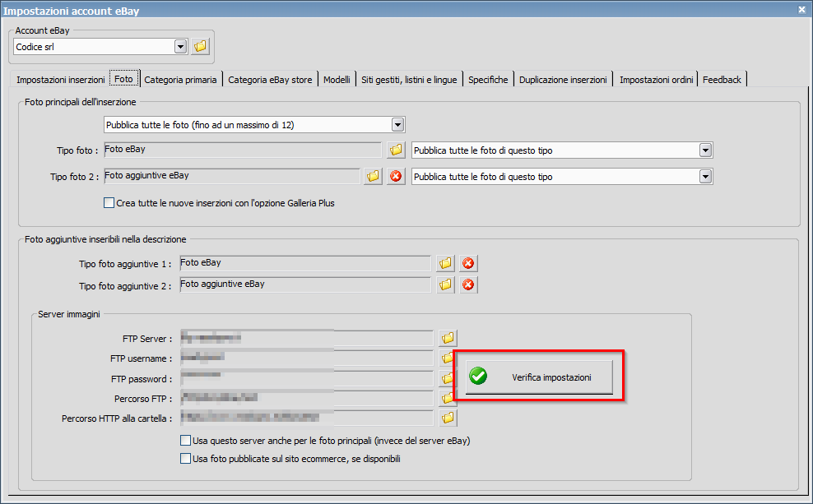This screenshot has height=504, width=813.
Task: Click the FTP Server input field
Action: 306,338
